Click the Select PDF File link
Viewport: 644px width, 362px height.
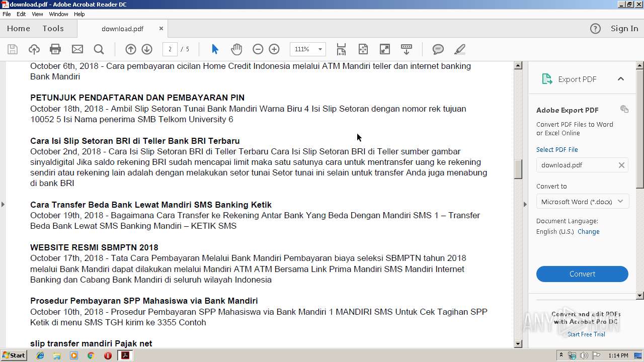(557, 149)
